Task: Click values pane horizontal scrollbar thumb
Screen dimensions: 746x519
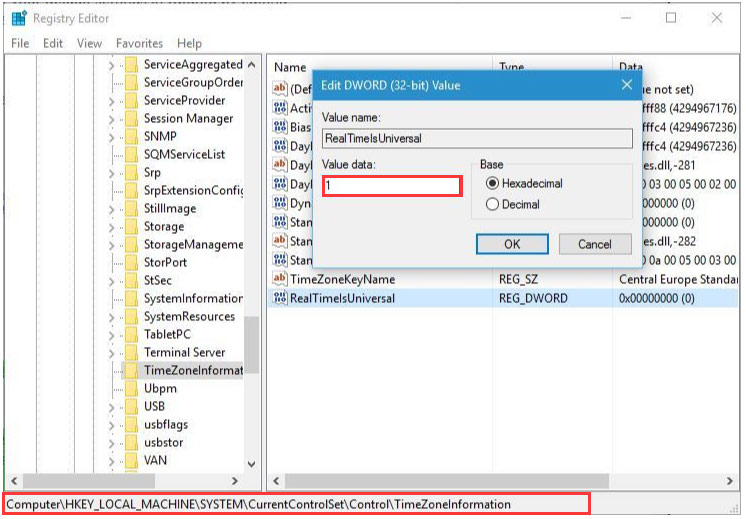Action: (447, 481)
